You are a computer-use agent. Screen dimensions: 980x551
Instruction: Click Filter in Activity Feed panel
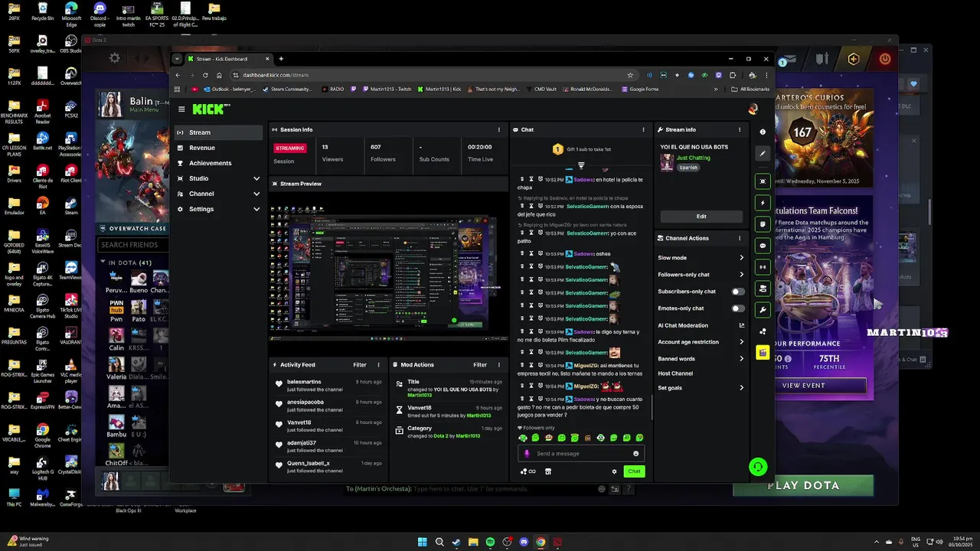[x=360, y=364]
